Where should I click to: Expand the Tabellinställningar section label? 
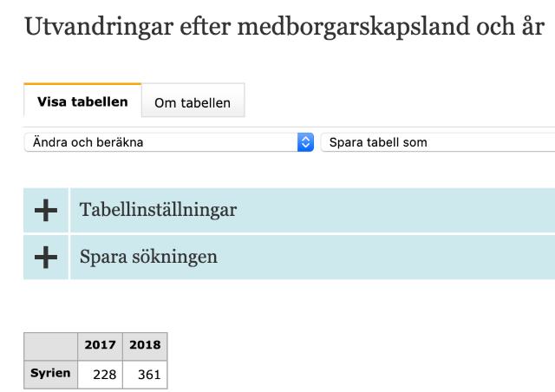pos(158,210)
